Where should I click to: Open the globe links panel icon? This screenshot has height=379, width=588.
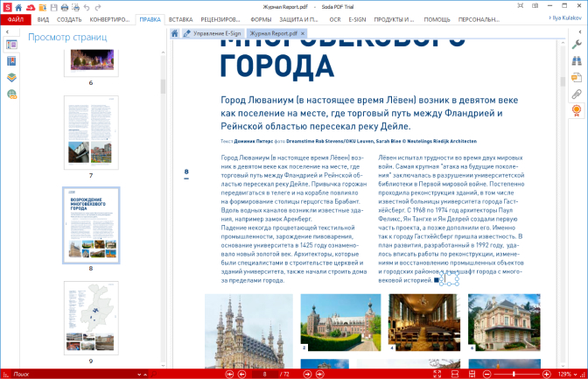[x=11, y=94]
